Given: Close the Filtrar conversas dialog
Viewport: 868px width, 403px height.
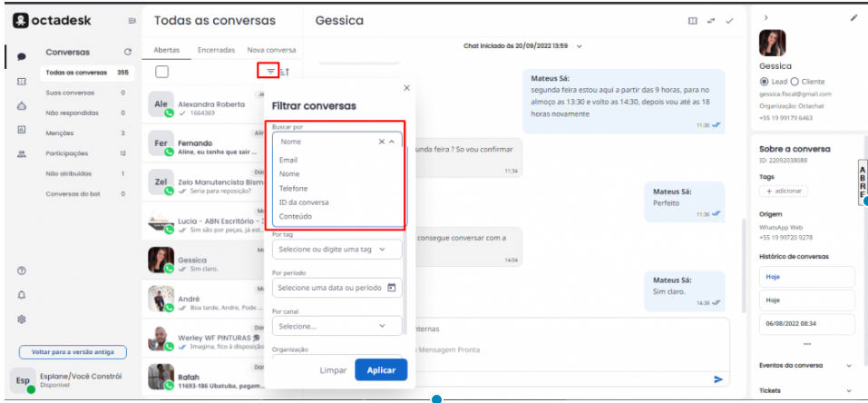Looking at the screenshot, I should tap(406, 88).
